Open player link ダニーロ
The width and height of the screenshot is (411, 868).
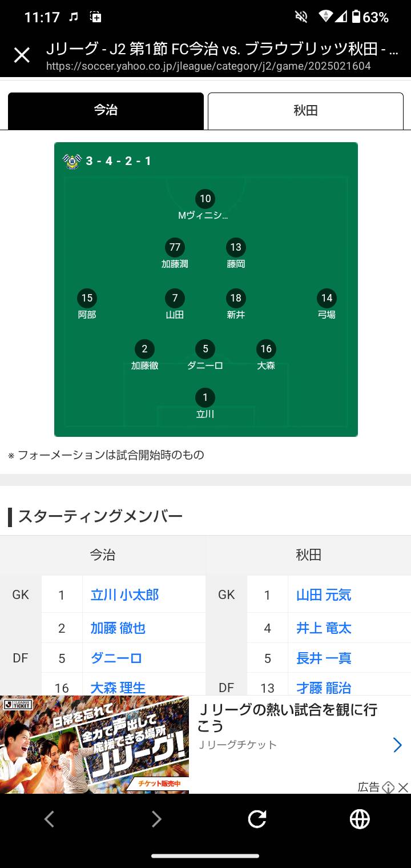[x=116, y=658]
